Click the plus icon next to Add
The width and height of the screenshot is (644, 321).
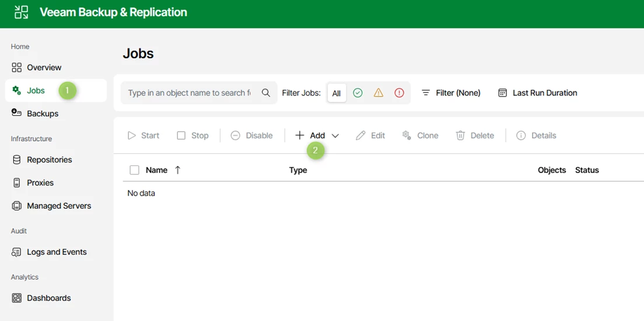click(300, 135)
